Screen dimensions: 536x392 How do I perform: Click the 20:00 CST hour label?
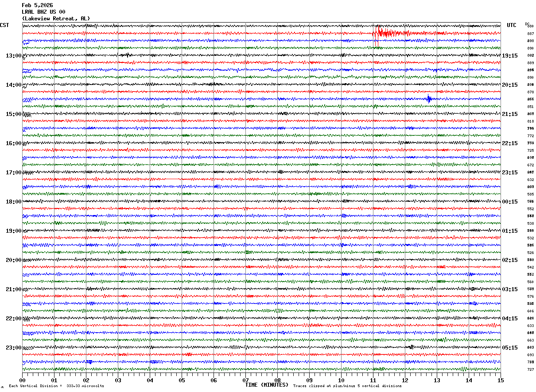pyautogui.click(x=14, y=260)
